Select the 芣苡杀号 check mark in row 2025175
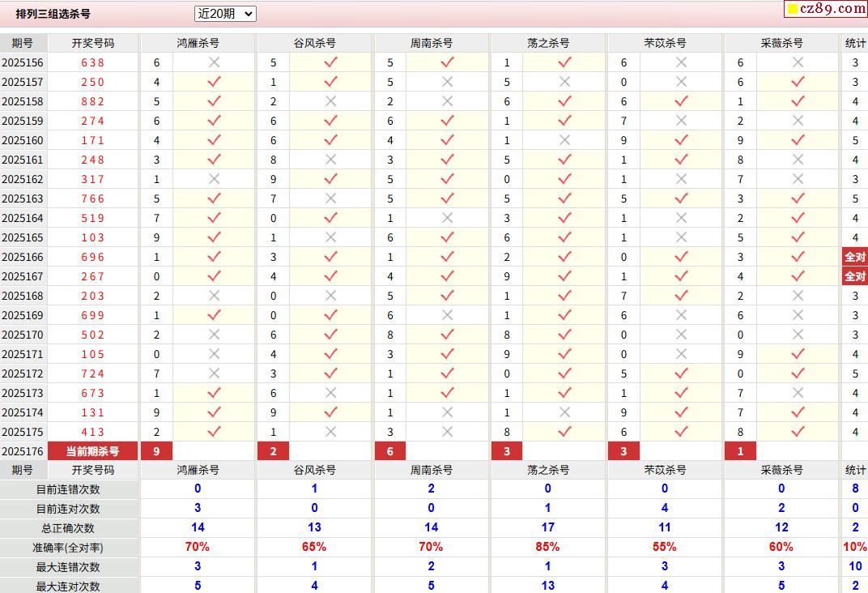 (x=682, y=432)
